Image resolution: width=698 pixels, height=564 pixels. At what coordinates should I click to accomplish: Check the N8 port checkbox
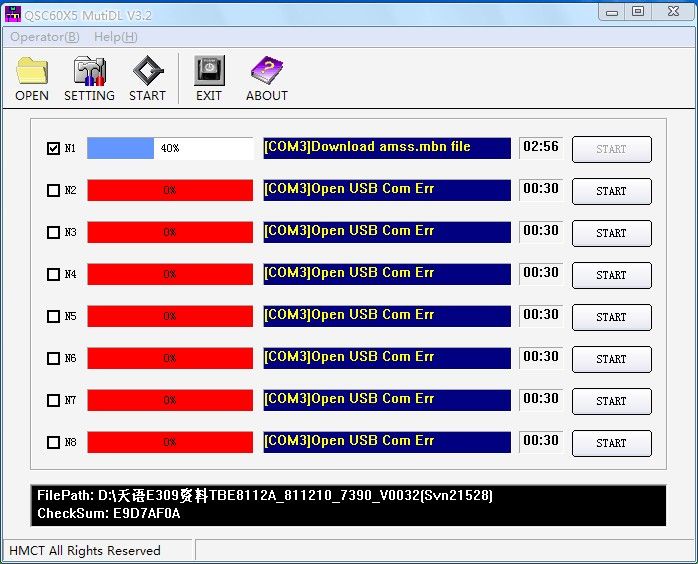pos(53,443)
